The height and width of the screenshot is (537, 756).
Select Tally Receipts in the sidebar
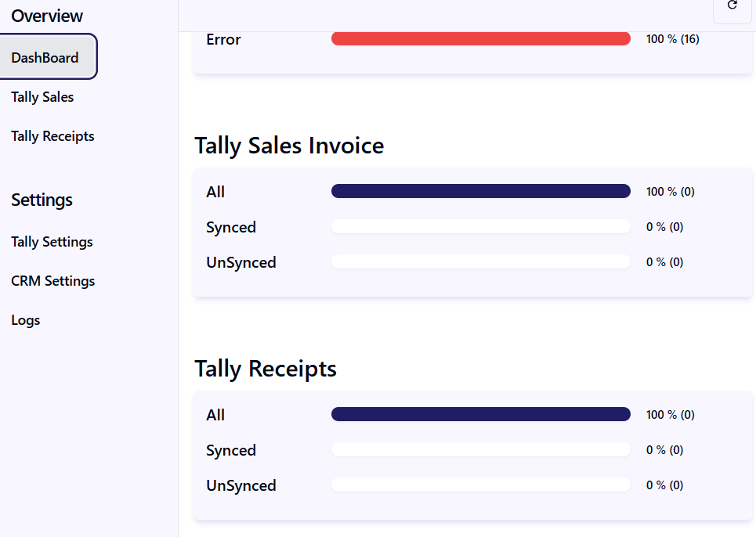(x=52, y=136)
